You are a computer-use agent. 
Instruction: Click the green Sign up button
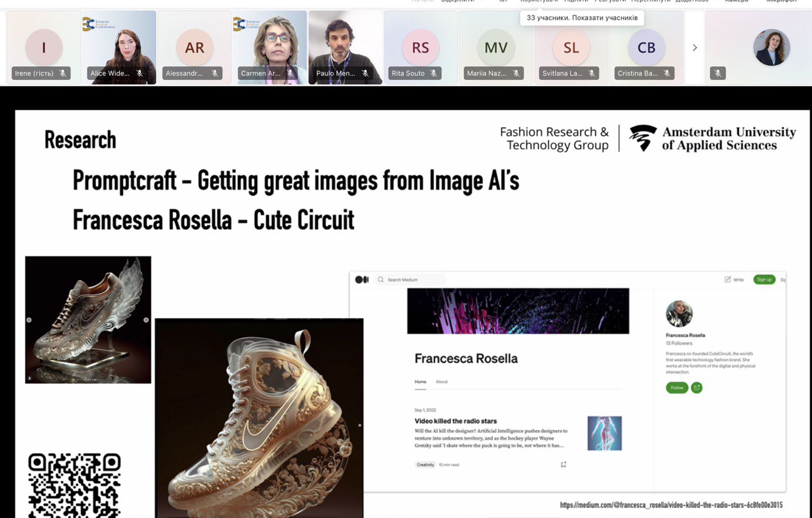click(x=764, y=279)
